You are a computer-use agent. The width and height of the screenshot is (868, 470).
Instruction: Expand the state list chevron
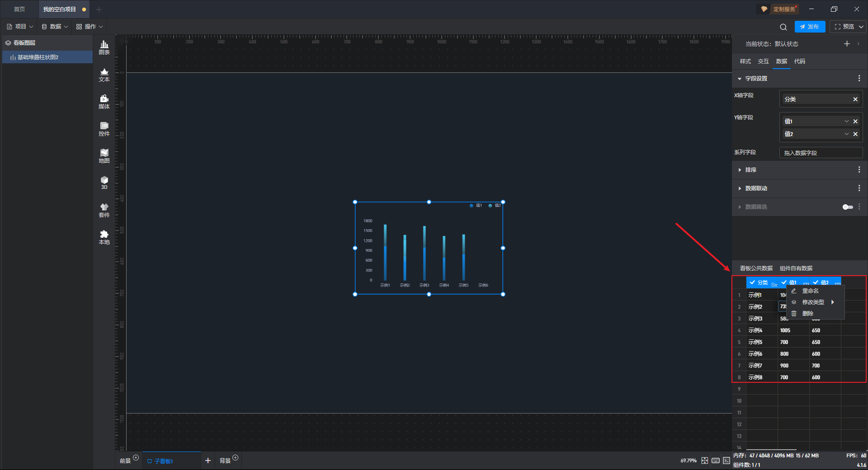coord(858,44)
